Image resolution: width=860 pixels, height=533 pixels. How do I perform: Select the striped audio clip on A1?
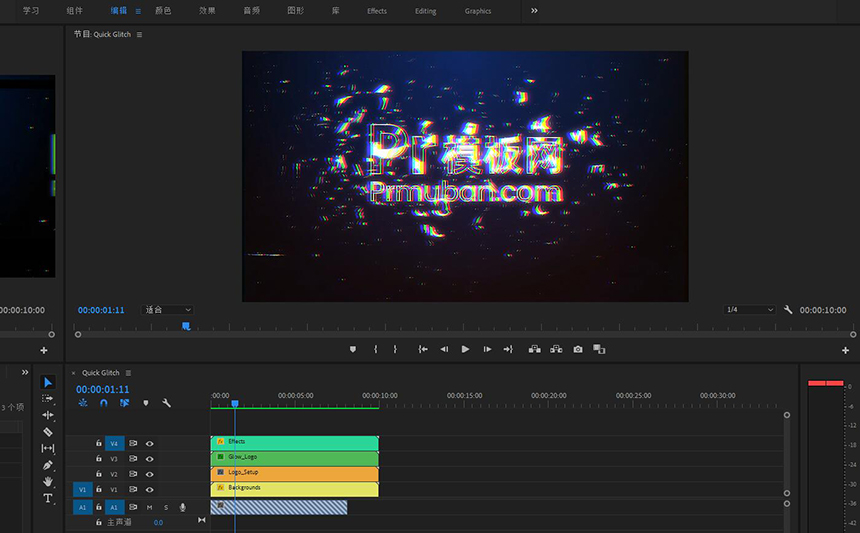pos(279,507)
